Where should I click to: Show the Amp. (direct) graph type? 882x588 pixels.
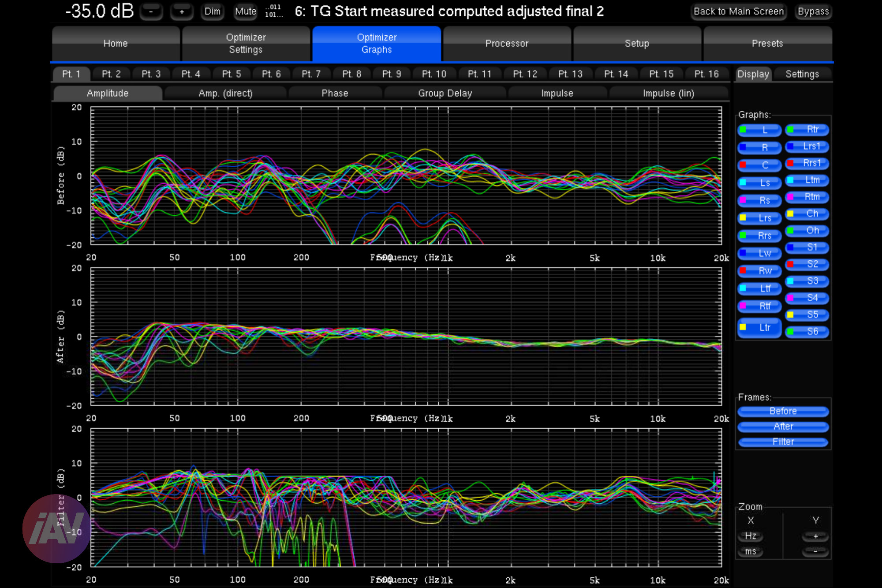click(225, 93)
